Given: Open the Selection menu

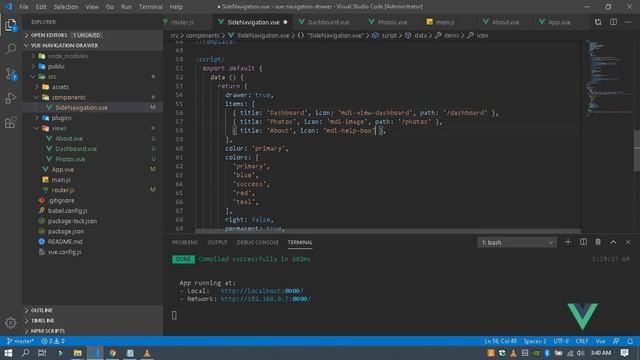Looking at the screenshot, I should click(66, 7).
